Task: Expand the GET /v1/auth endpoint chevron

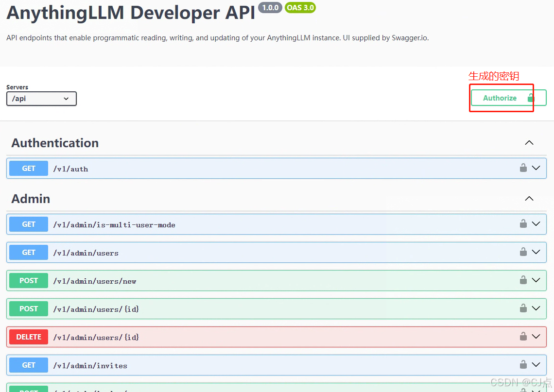Action: [536, 168]
